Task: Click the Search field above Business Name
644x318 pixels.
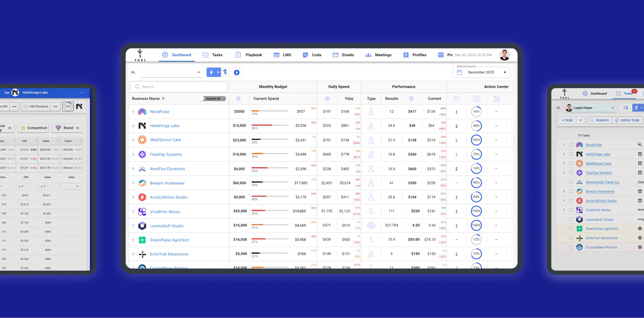Action: coord(179,87)
